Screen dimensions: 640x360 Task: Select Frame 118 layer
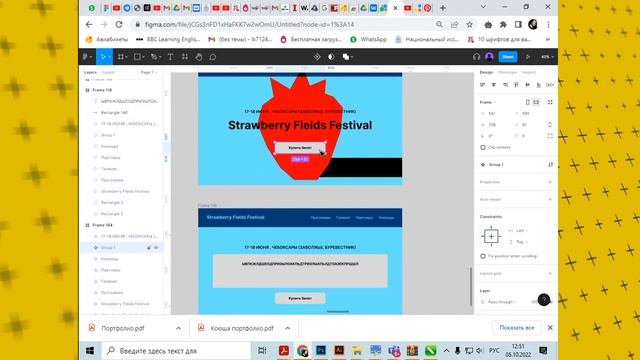(x=102, y=90)
